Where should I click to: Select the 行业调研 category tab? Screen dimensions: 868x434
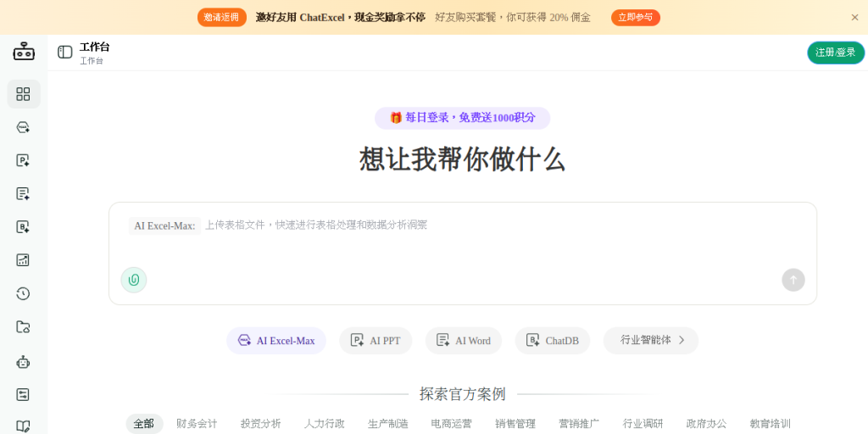pos(643,424)
